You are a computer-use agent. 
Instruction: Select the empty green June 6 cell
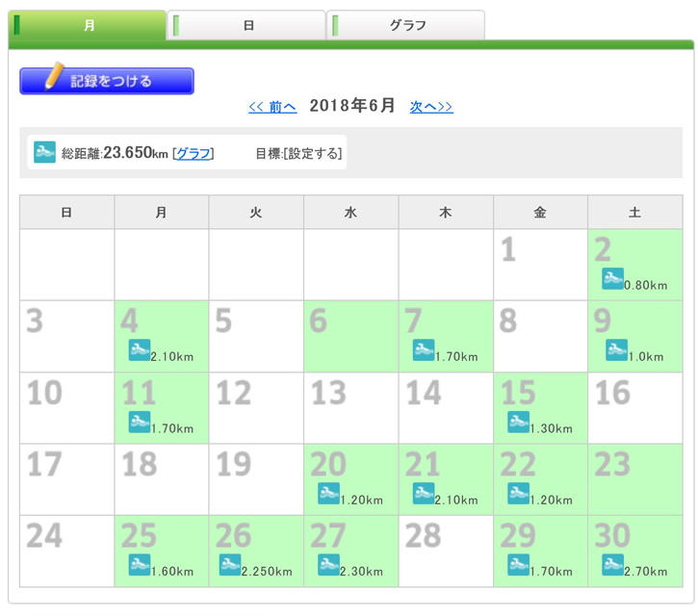coord(350,336)
